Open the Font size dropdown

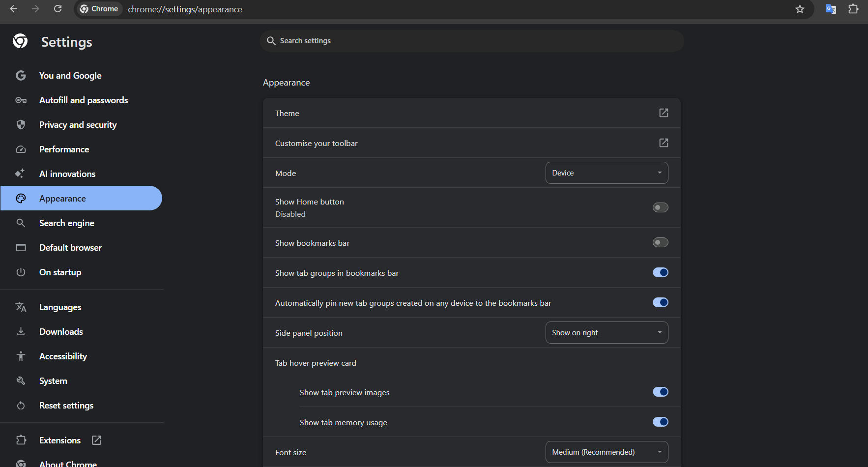[x=607, y=452]
